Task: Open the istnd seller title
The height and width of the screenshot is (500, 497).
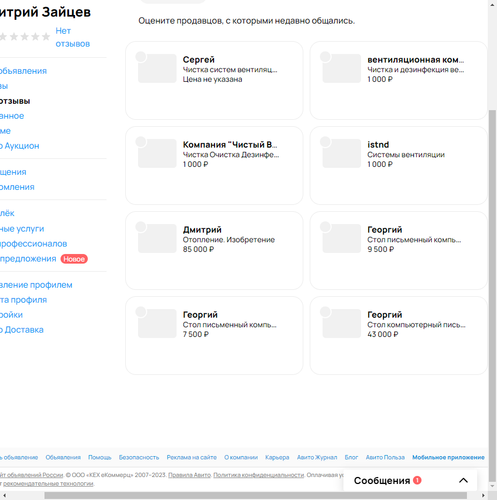Action: click(x=378, y=145)
